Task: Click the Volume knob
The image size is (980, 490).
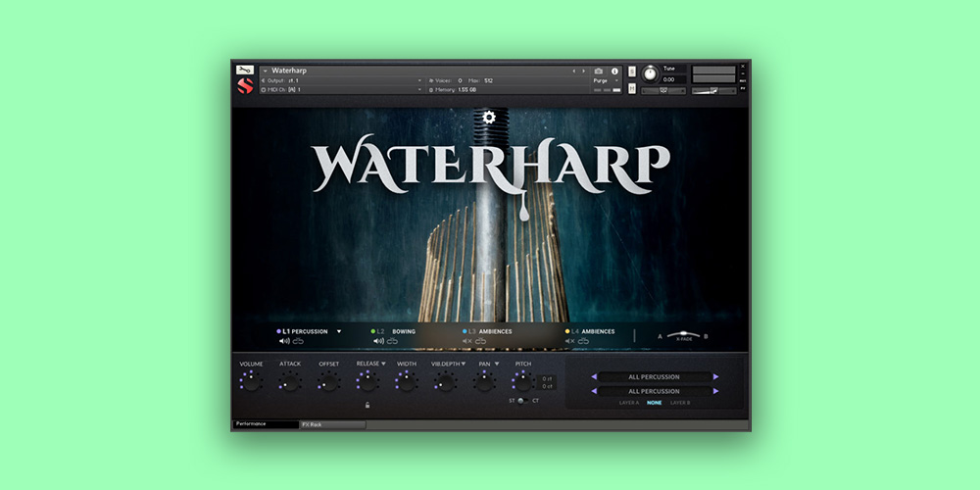Action: click(x=251, y=382)
